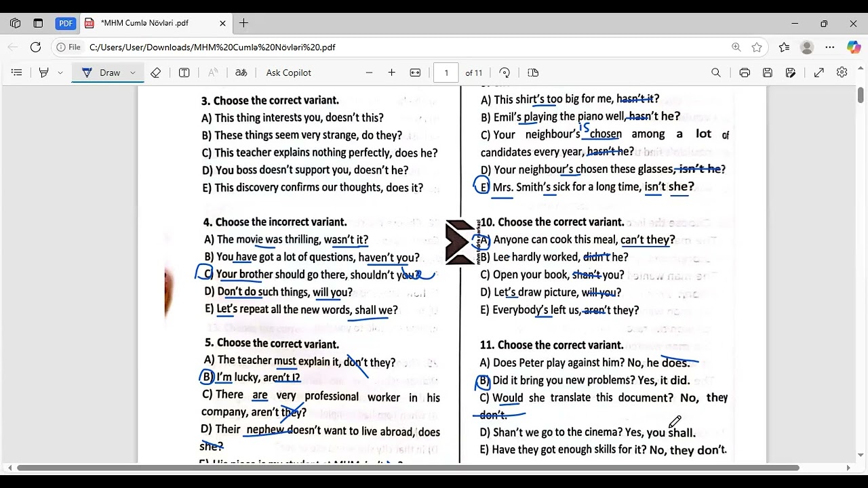Select the Erase tool
This screenshot has width=868, height=488.
click(x=156, y=73)
